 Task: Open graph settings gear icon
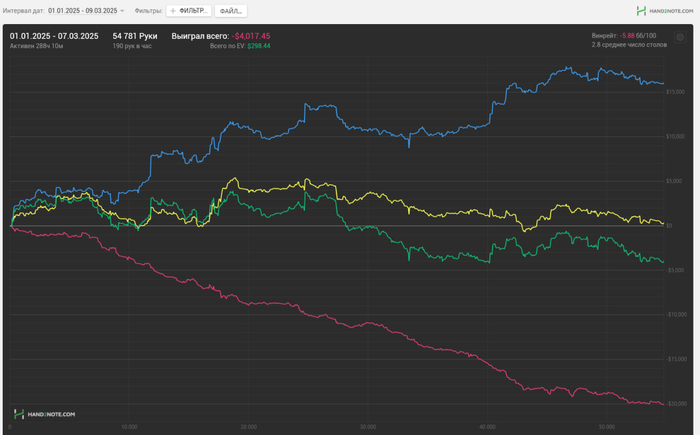pyautogui.click(x=680, y=38)
